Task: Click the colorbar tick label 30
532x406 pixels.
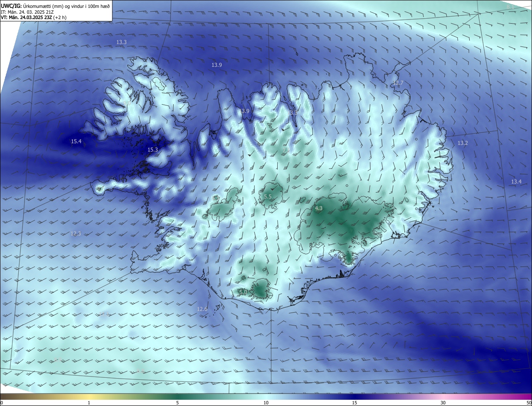Action: [x=443, y=403]
